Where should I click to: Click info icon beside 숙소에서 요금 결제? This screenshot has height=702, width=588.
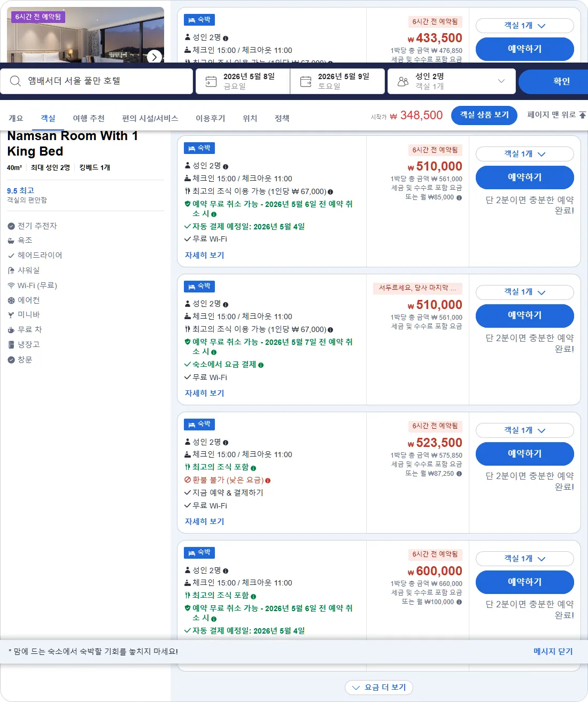pos(261,365)
